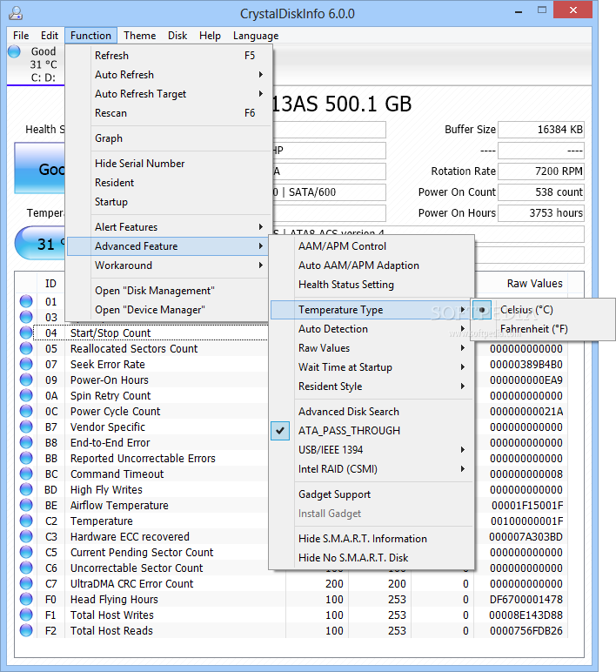Open AAM/APM Control dialog
616x672 pixels.
pos(371,246)
